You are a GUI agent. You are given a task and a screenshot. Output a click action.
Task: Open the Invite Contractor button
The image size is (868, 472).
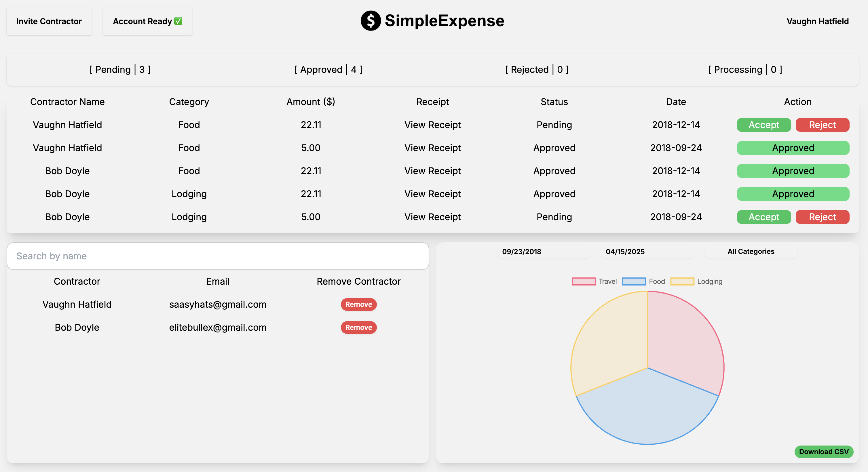[x=49, y=21]
